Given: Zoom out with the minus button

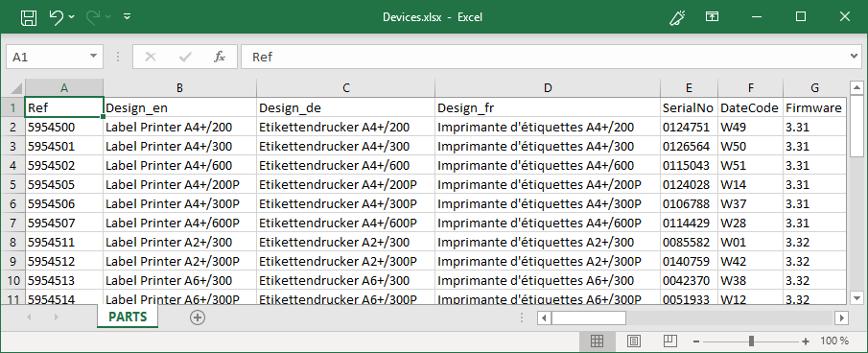Looking at the screenshot, I should tap(697, 341).
